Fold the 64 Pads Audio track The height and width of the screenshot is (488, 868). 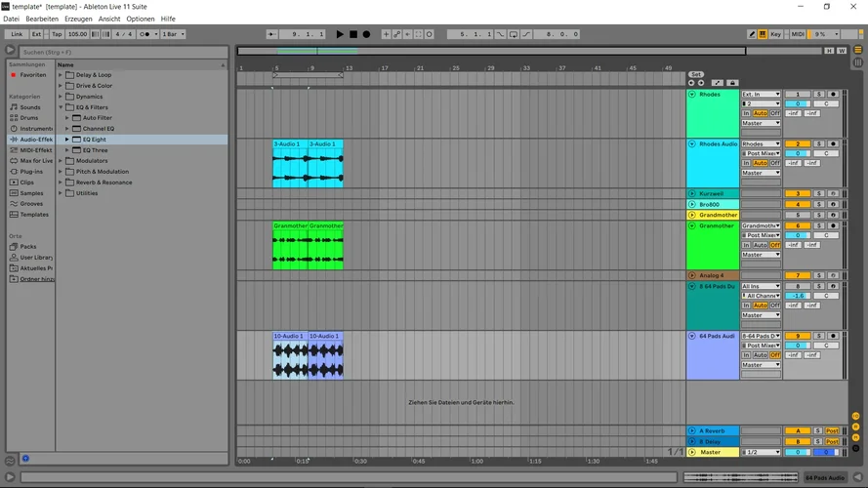(x=692, y=336)
